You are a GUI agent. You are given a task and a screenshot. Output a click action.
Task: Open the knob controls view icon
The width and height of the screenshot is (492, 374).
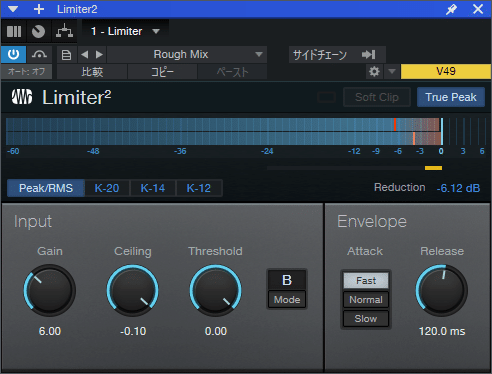point(38,31)
